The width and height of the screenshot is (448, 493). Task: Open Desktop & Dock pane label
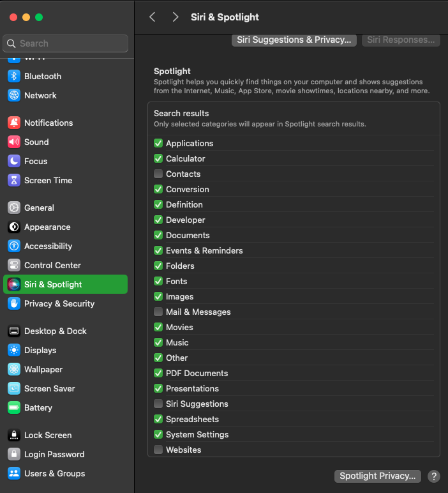[x=56, y=331]
